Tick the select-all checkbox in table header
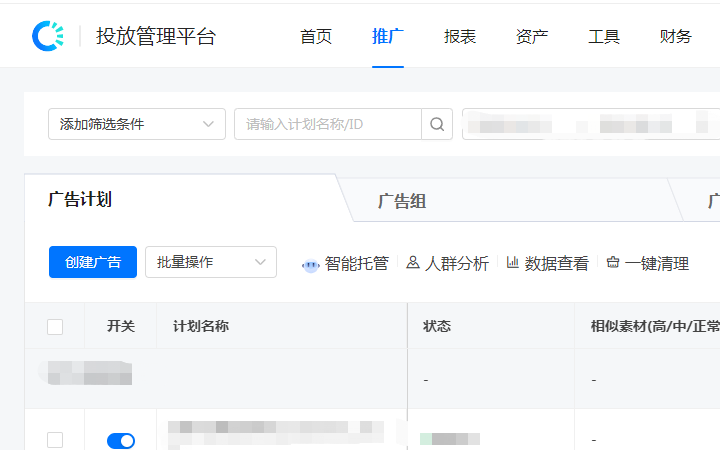 click(x=55, y=327)
